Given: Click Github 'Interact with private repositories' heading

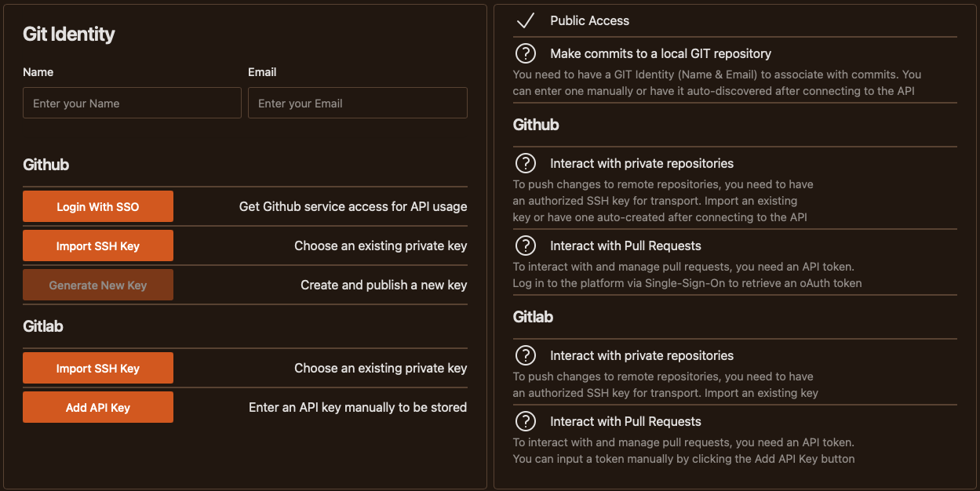Looking at the screenshot, I should [642, 163].
